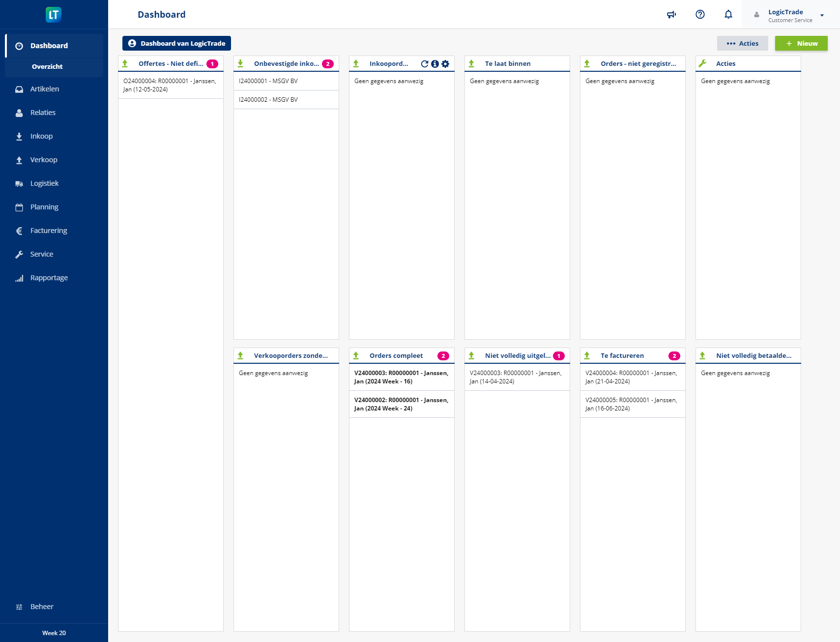
Task: Open quote O24000004 Janssen row
Action: [x=171, y=85]
